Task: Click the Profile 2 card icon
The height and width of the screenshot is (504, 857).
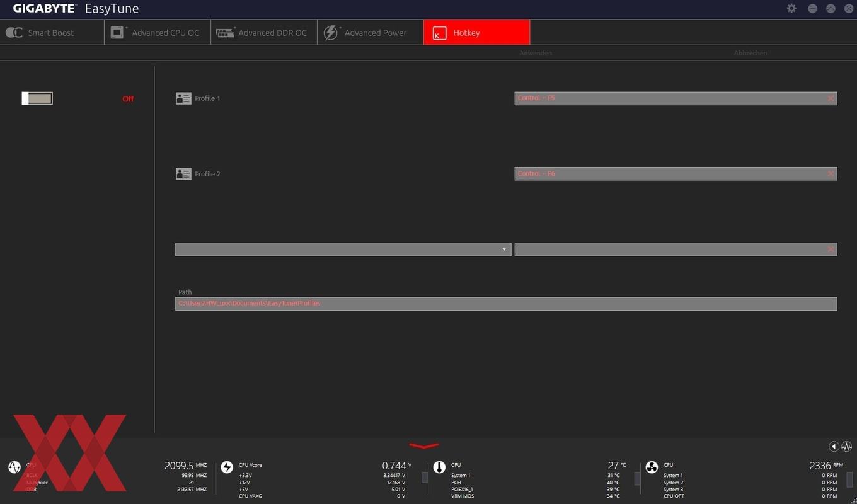Action: [x=183, y=174]
